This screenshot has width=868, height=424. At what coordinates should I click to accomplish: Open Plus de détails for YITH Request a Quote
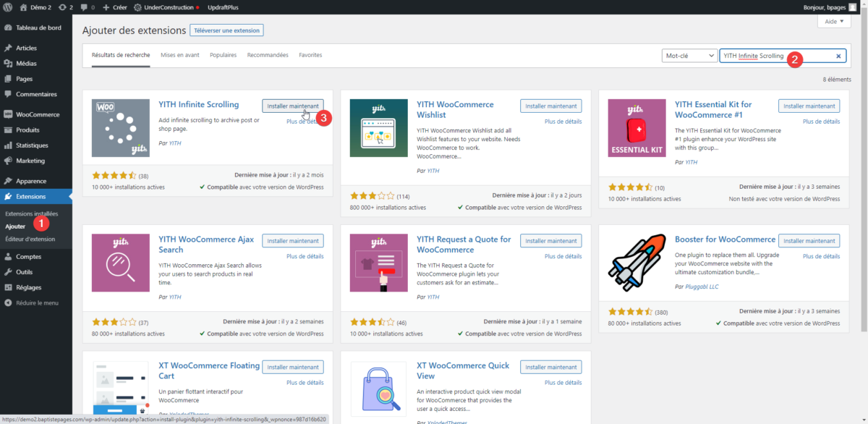point(563,256)
